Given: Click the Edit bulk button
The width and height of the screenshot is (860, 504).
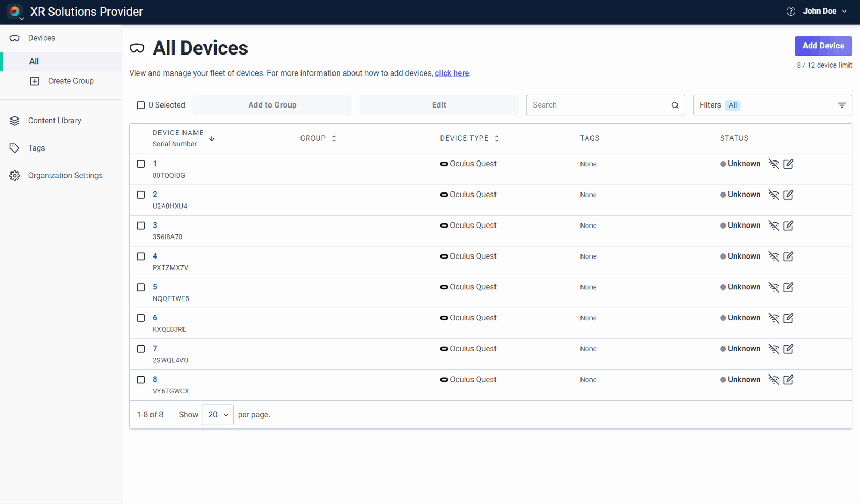Looking at the screenshot, I should [439, 105].
